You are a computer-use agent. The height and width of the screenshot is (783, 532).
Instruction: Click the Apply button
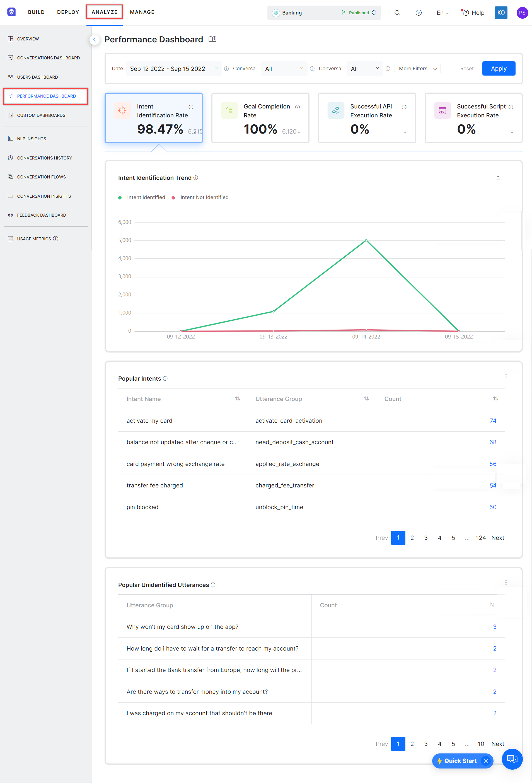[x=499, y=68]
